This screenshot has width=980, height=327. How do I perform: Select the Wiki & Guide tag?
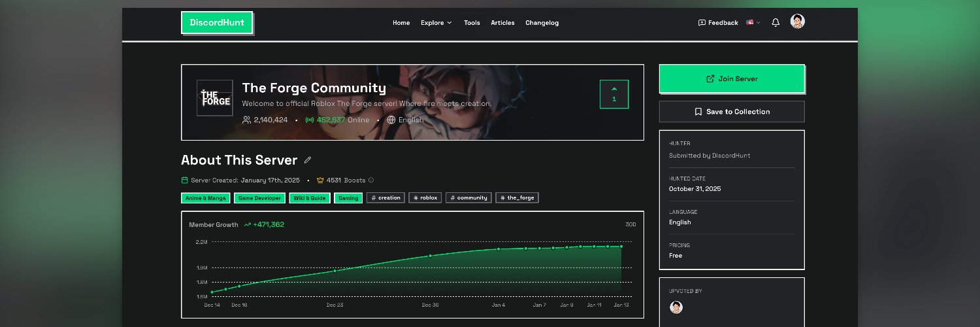pos(310,198)
